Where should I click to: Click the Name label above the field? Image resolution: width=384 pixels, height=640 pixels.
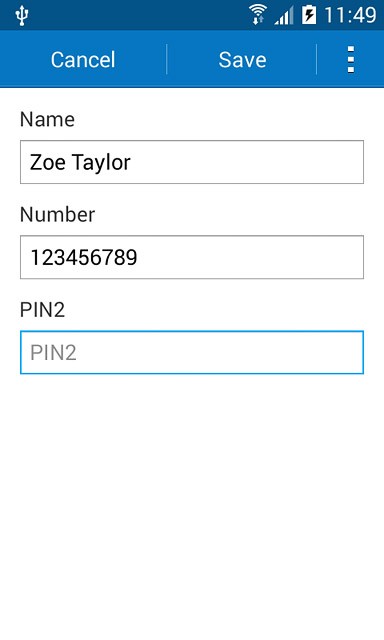tap(47, 120)
